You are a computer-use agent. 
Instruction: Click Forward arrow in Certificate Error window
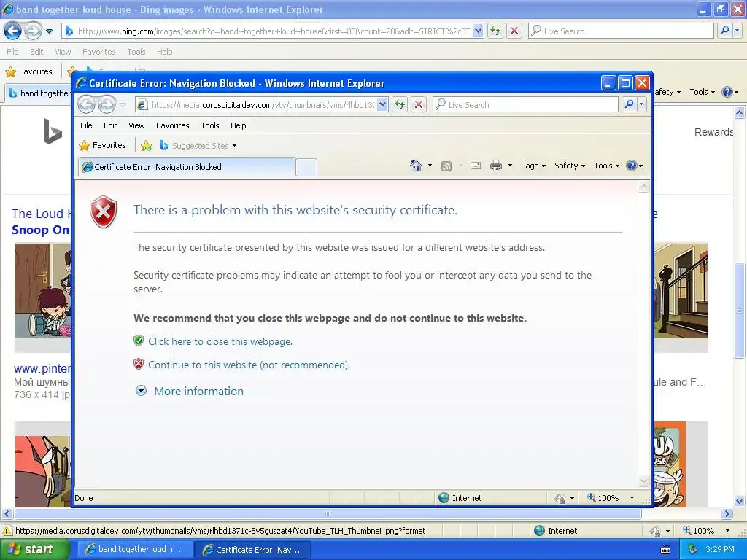[107, 104]
